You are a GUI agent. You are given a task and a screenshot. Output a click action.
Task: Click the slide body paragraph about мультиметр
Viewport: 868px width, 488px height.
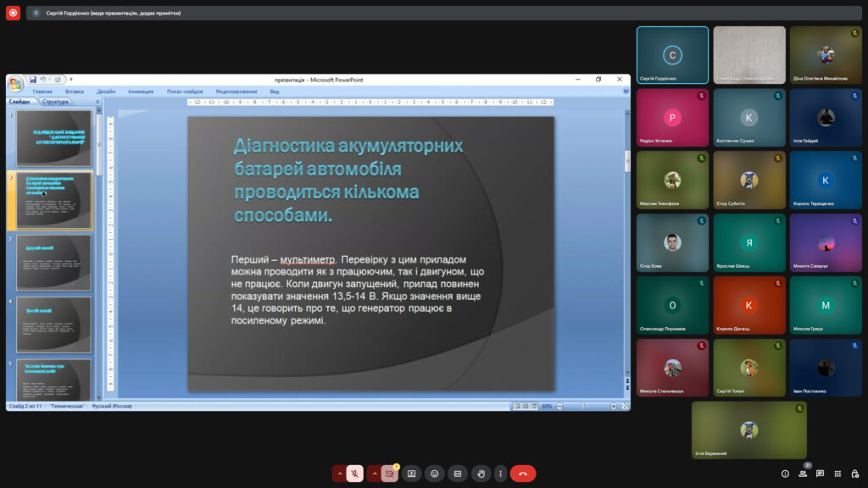(x=358, y=290)
